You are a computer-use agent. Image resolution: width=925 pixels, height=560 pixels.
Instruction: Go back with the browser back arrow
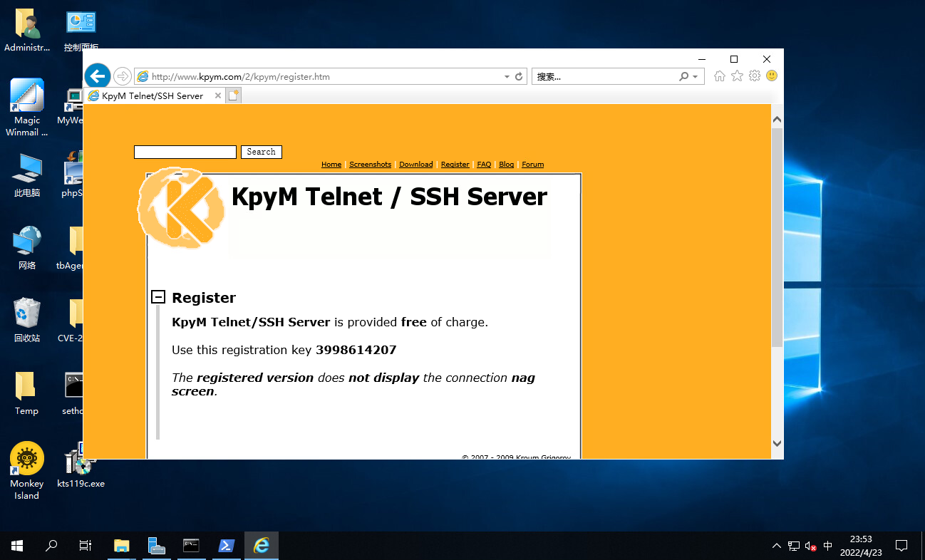[x=98, y=76]
